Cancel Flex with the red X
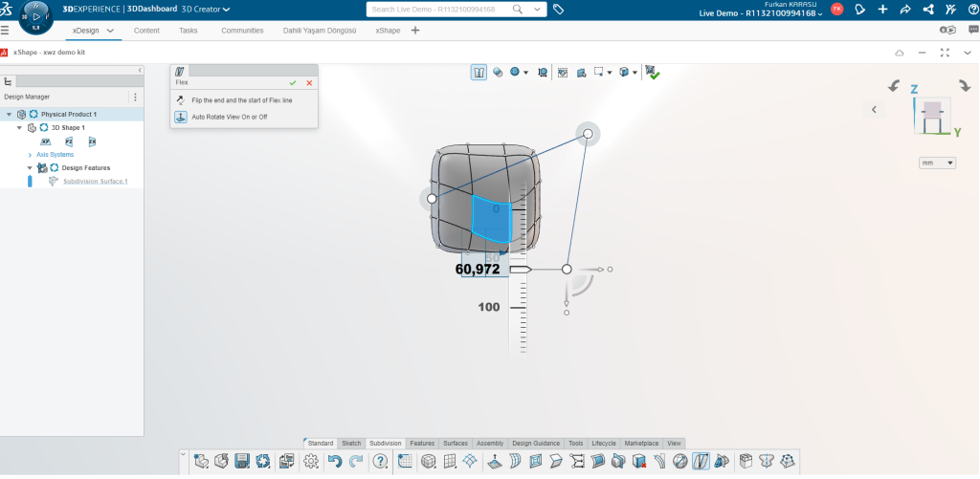This screenshot has width=980, height=479. [x=308, y=83]
